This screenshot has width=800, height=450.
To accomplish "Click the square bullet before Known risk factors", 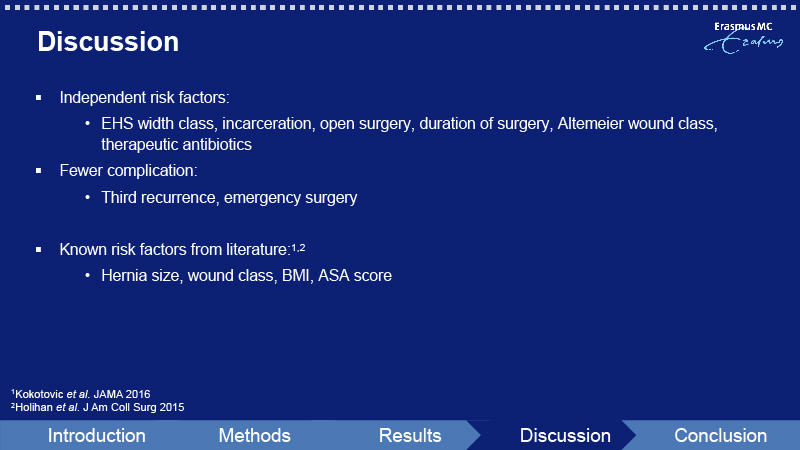I will (x=39, y=249).
